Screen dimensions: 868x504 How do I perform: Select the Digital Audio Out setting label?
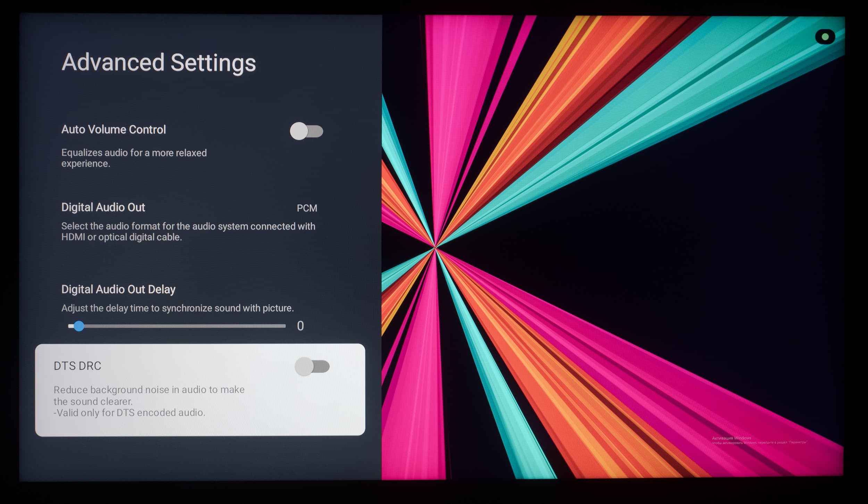point(103,207)
